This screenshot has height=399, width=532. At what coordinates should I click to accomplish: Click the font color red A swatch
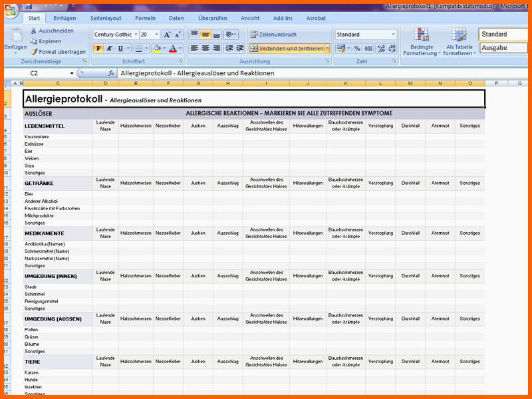[172, 49]
